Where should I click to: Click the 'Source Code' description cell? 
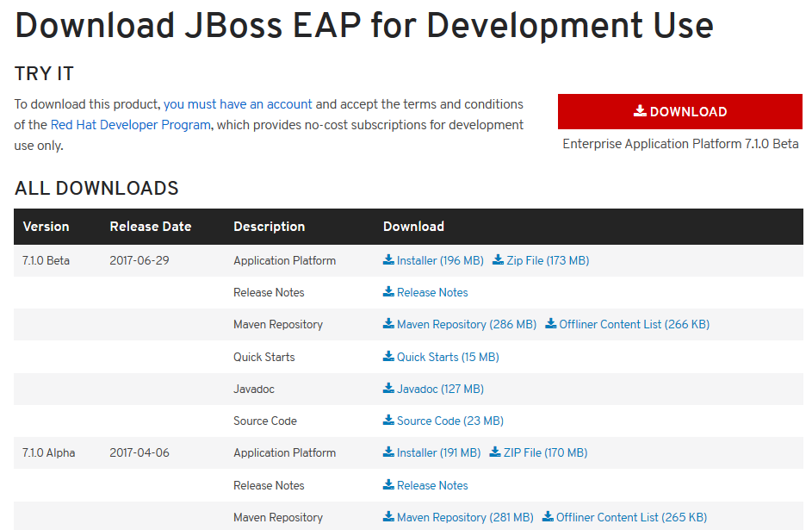click(x=265, y=421)
